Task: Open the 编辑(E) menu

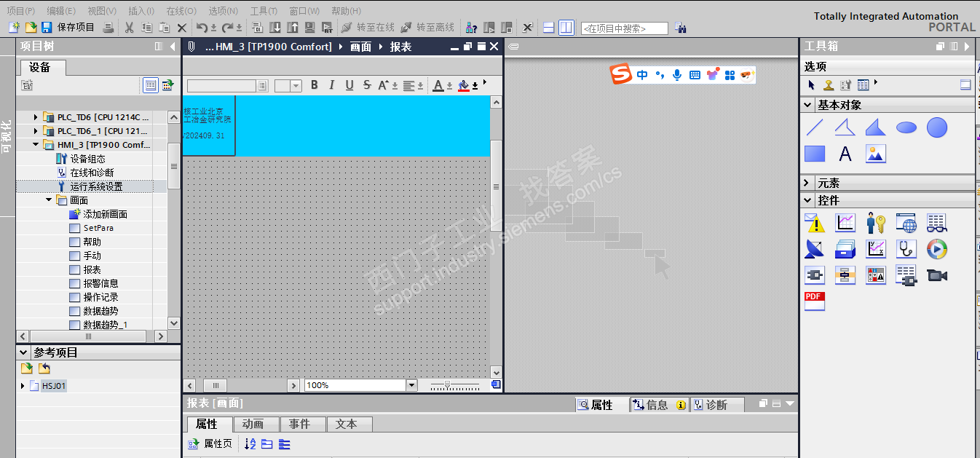Action: [61, 11]
